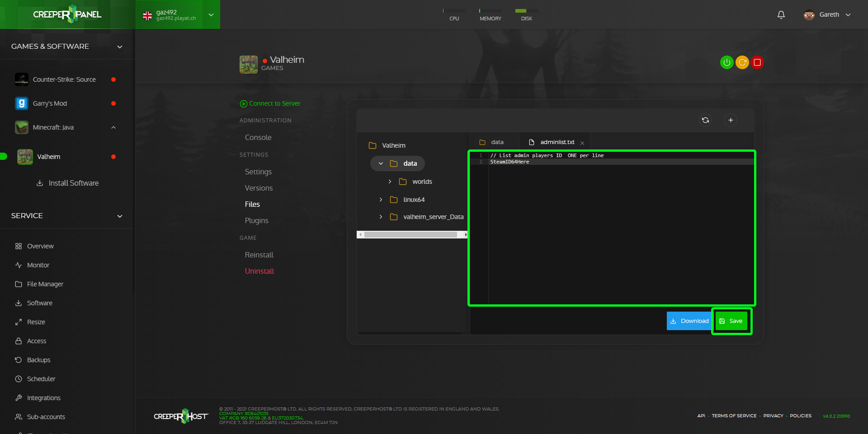Open the Privacy footer link
Viewport: 868px width, 434px height.
click(x=773, y=416)
